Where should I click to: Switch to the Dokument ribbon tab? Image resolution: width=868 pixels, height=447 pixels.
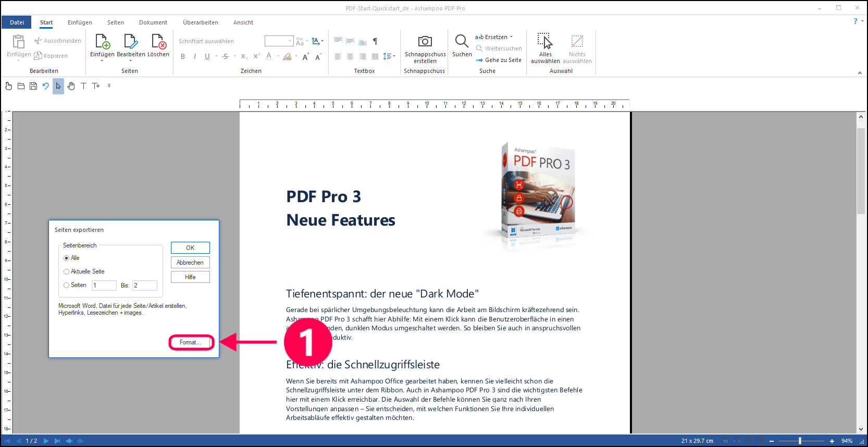click(x=153, y=22)
